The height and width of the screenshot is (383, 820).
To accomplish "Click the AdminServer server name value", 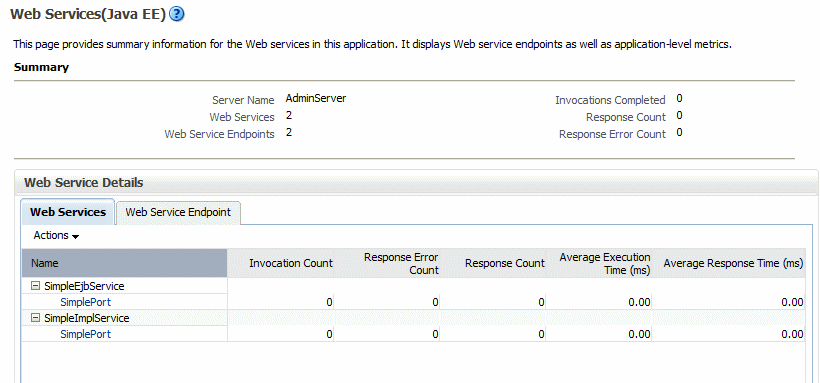I will [316, 98].
